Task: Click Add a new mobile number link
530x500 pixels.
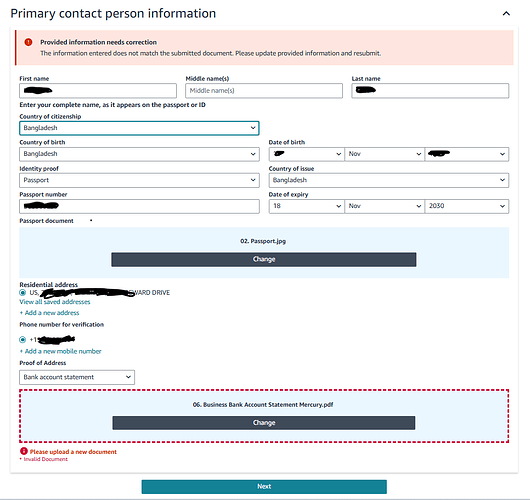Action: [61, 351]
